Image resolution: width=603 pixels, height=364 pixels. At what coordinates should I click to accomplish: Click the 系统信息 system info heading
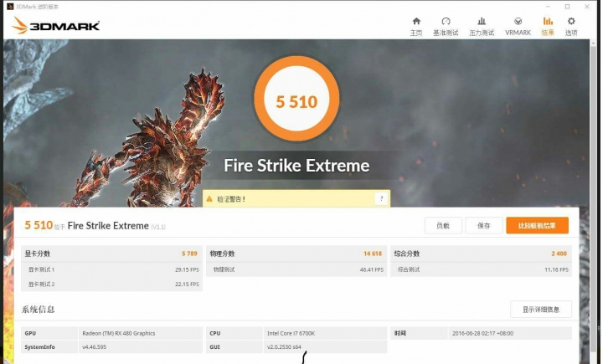tap(38, 310)
